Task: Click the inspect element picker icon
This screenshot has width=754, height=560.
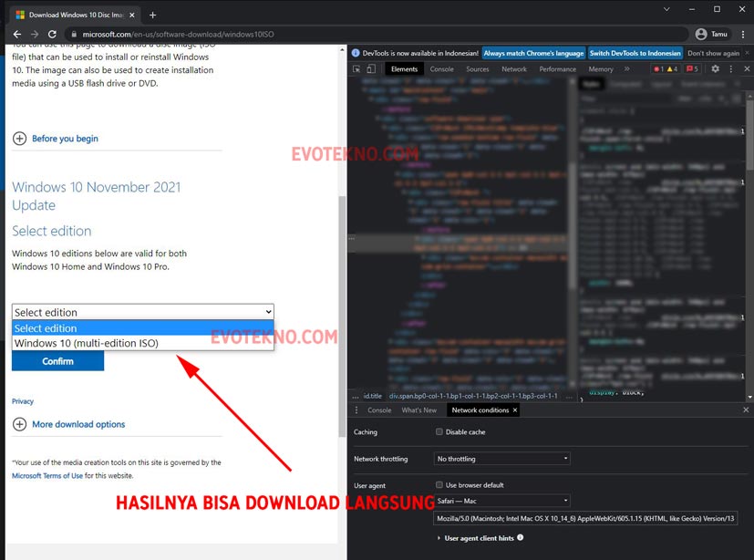Action: click(x=358, y=69)
